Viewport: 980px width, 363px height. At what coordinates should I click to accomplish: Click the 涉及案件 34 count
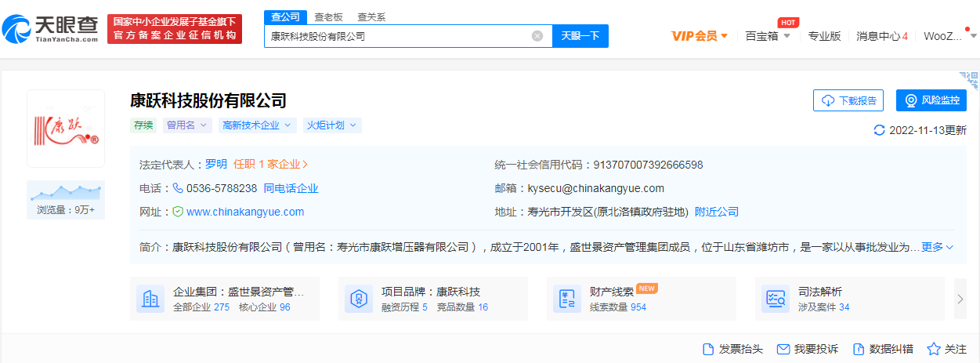824,307
